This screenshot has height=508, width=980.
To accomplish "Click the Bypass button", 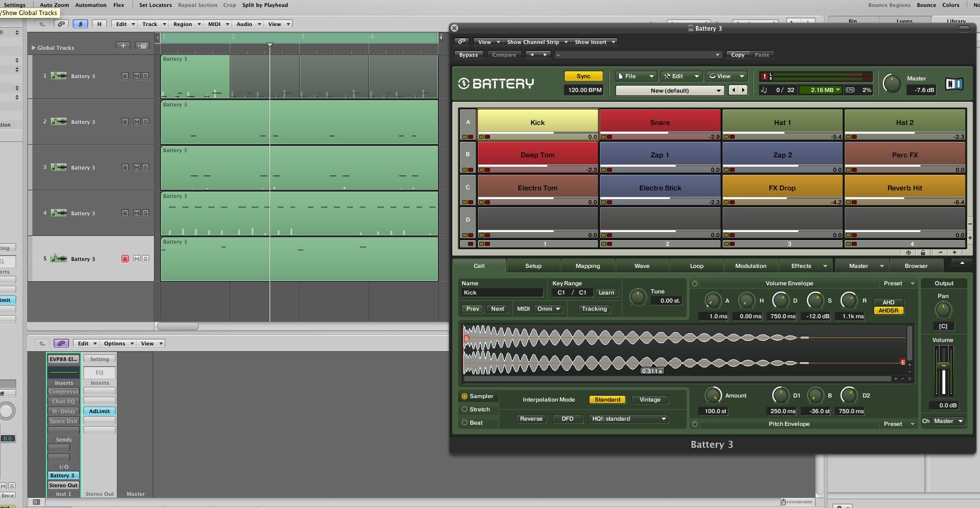I will click(469, 55).
